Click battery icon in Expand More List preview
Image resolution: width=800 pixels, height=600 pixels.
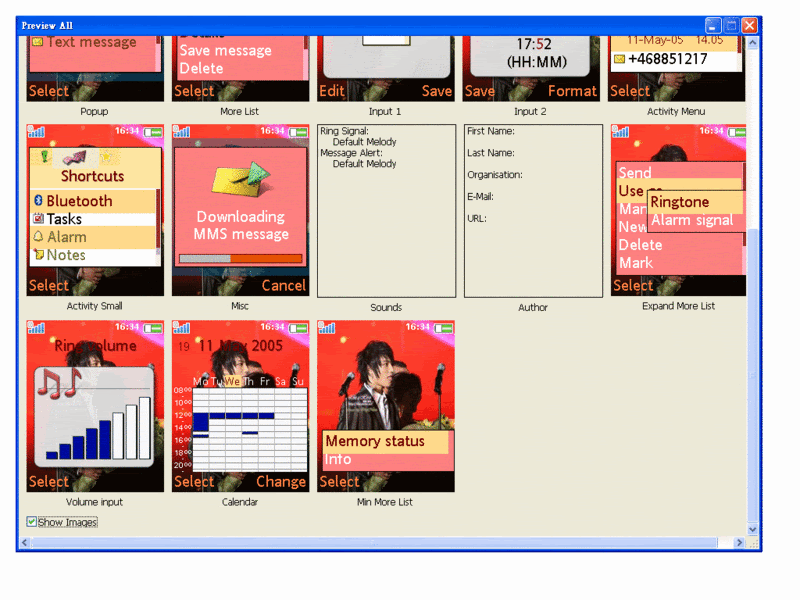737,133
